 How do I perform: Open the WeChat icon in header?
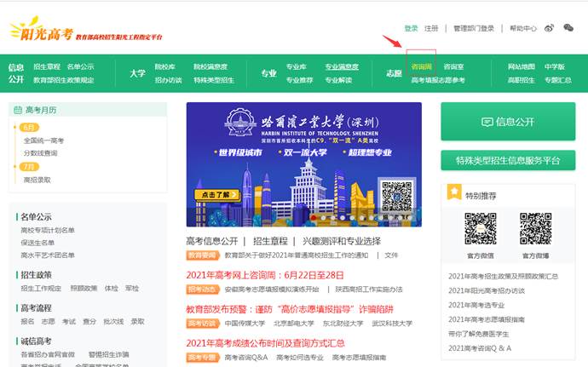568,28
